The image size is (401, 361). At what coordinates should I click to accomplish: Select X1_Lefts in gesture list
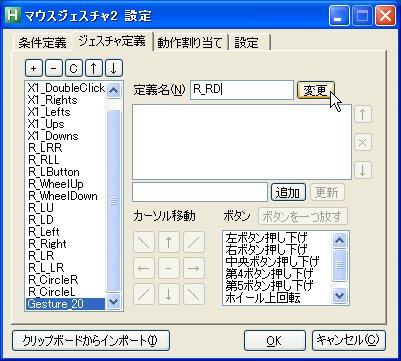tap(66, 112)
